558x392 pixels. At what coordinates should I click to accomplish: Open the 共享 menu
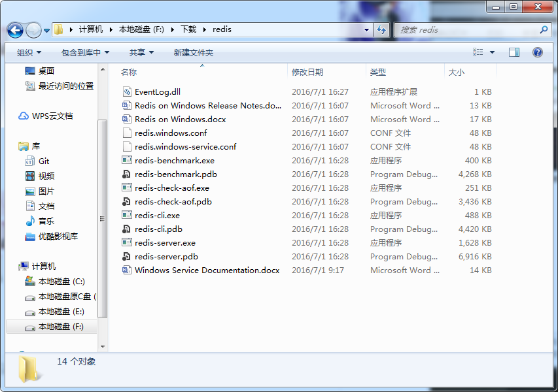tap(141, 53)
